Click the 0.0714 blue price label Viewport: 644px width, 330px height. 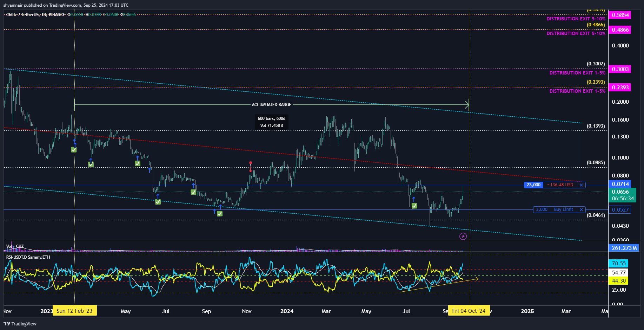pyautogui.click(x=620, y=184)
